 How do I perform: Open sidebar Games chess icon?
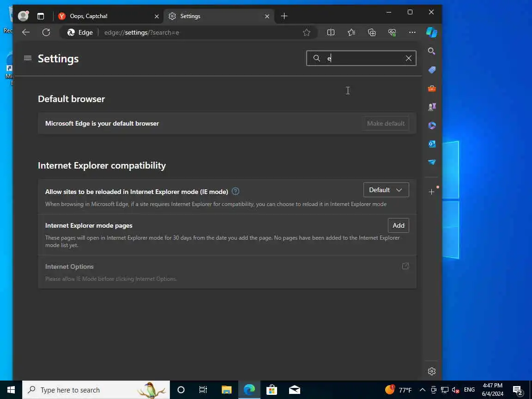[x=432, y=107]
